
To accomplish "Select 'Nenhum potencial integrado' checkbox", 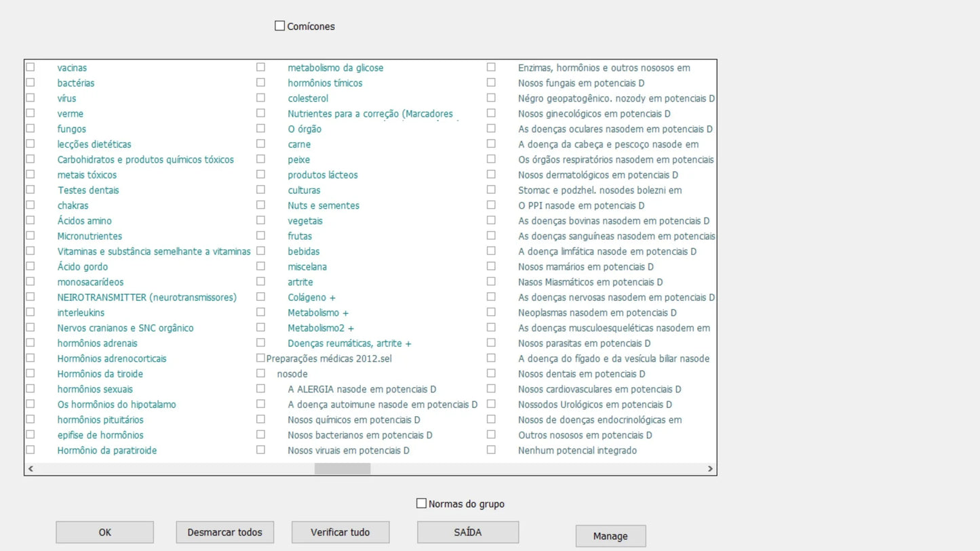I will (491, 450).
